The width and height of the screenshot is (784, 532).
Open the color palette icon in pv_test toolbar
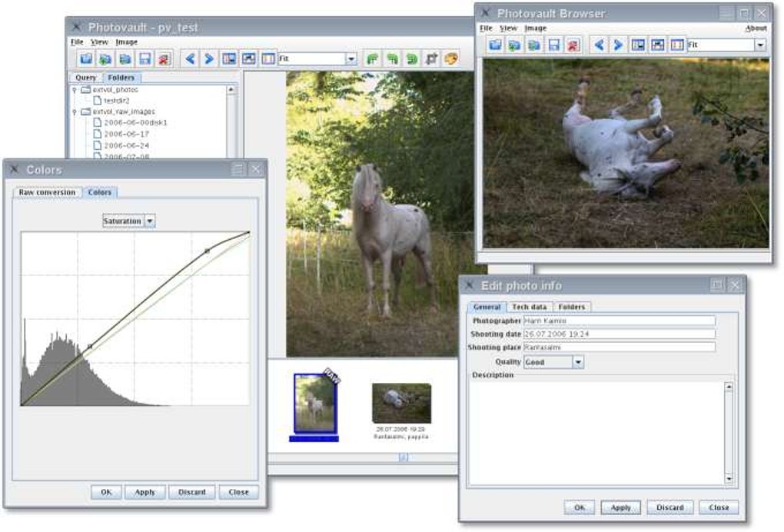pos(450,59)
